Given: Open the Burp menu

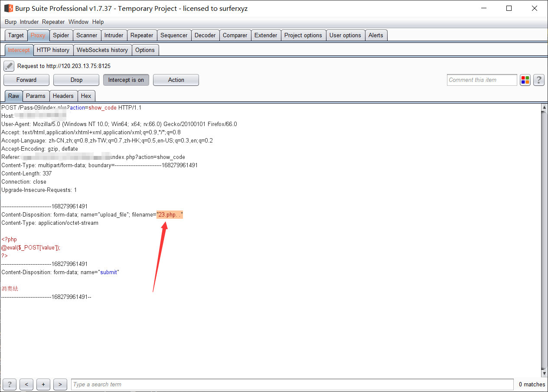Looking at the screenshot, I should [10, 22].
